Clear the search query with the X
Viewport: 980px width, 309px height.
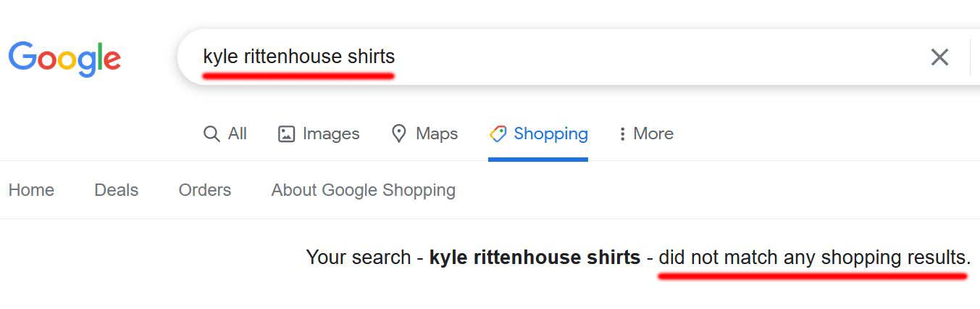click(939, 57)
